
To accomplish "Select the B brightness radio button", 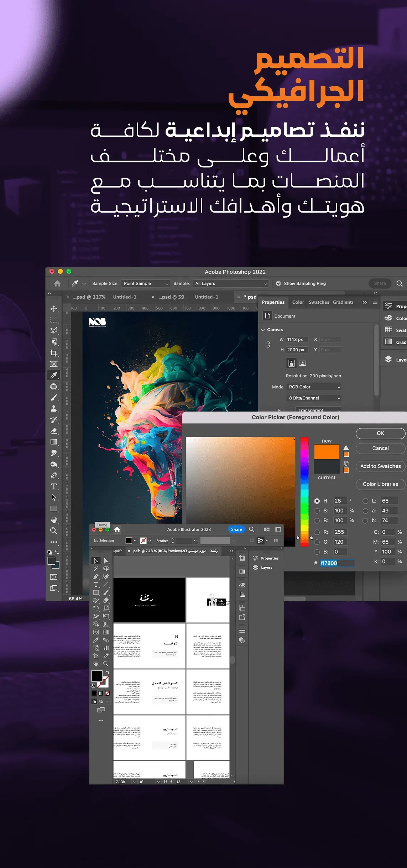I will 317,521.
